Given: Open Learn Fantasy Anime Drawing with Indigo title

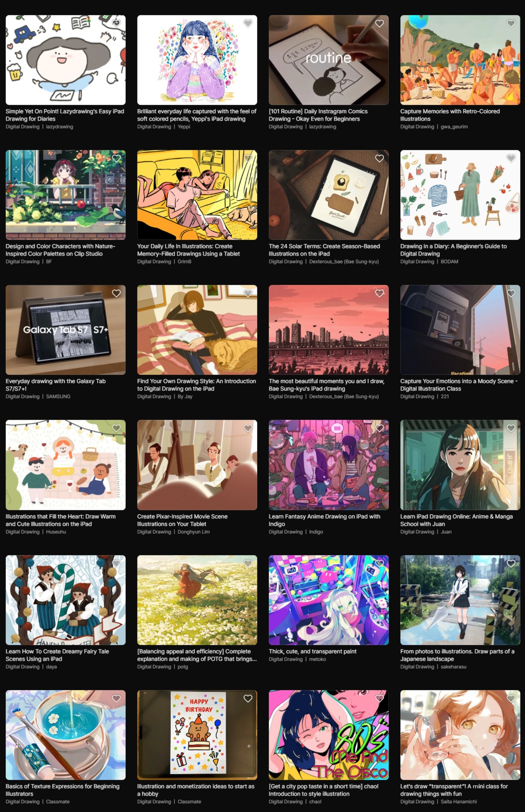Looking at the screenshot, I should coord(325,520).
